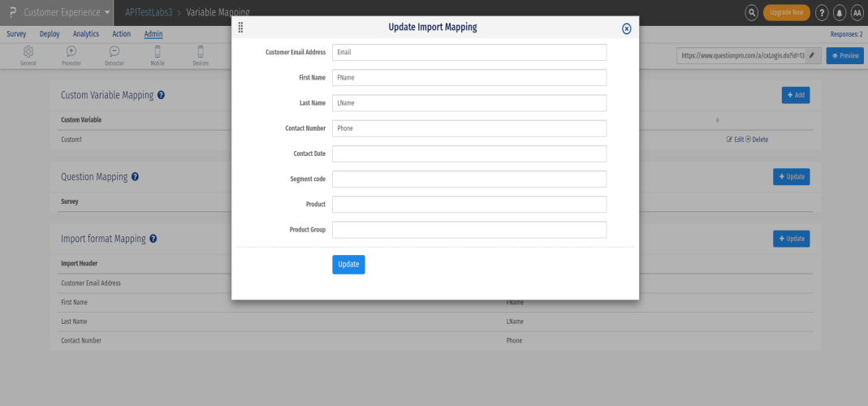Click the survey URL field

pyautogui.click(x=741, y=55)
